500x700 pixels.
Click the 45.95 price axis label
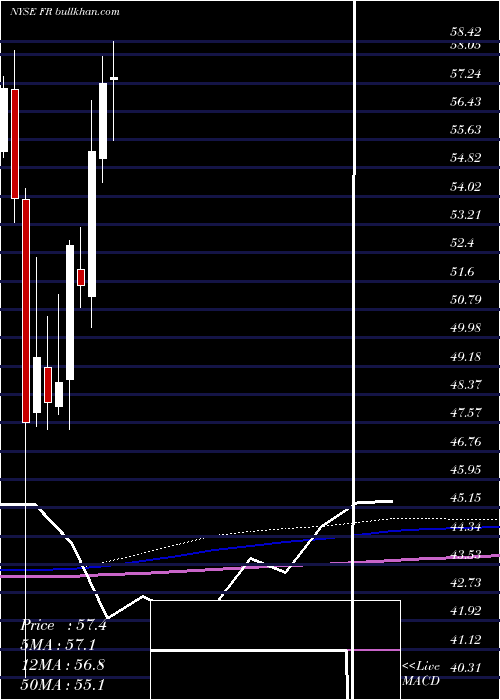(465, 469)
